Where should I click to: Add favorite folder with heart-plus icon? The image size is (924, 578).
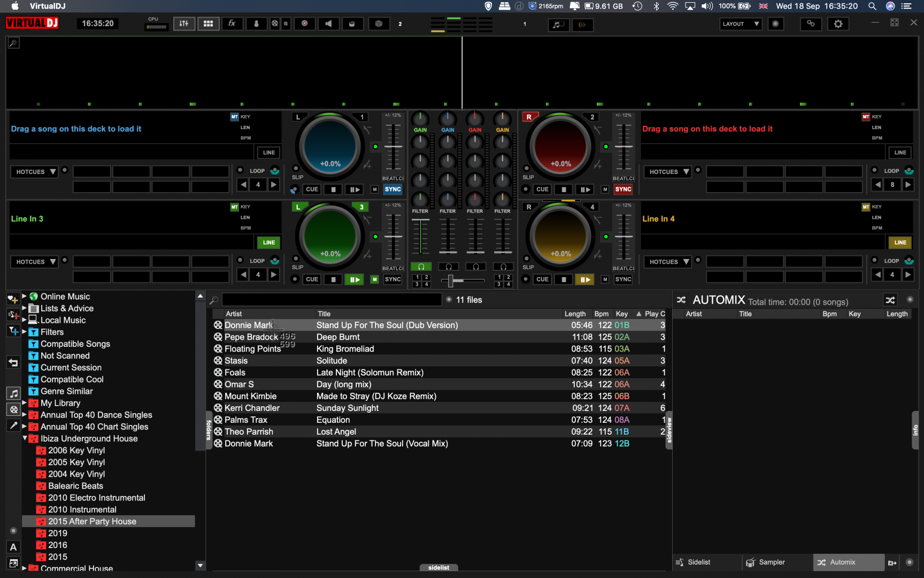click(x=13, y=299)
